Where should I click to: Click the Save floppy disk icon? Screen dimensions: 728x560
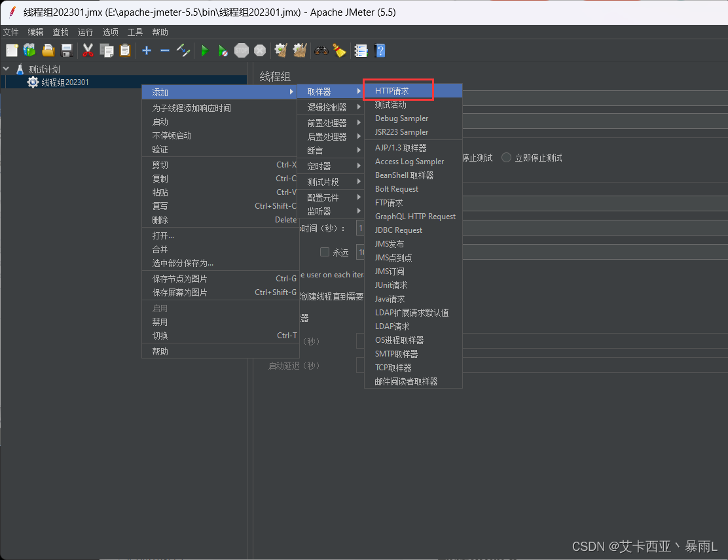[x=67, y=50]
